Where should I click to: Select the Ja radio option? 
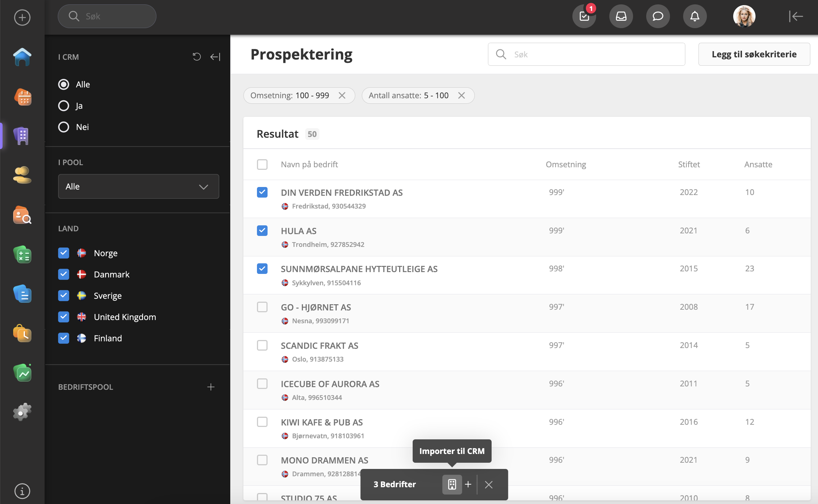pos(64,106)
